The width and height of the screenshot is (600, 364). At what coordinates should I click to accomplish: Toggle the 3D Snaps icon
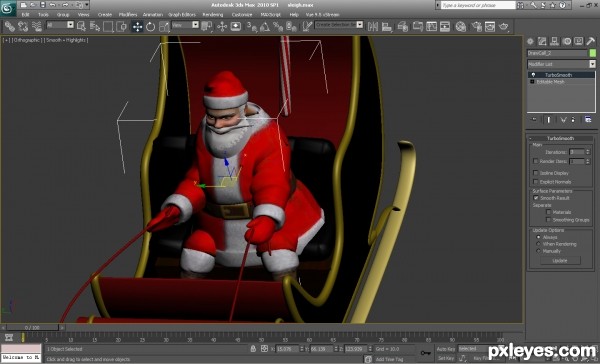[251, 26]
